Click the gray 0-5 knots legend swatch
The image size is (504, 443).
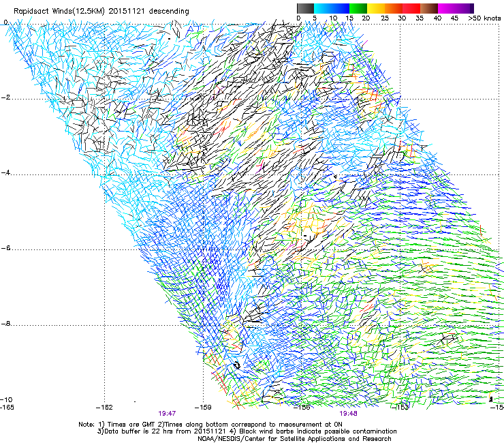click(305, 8)
